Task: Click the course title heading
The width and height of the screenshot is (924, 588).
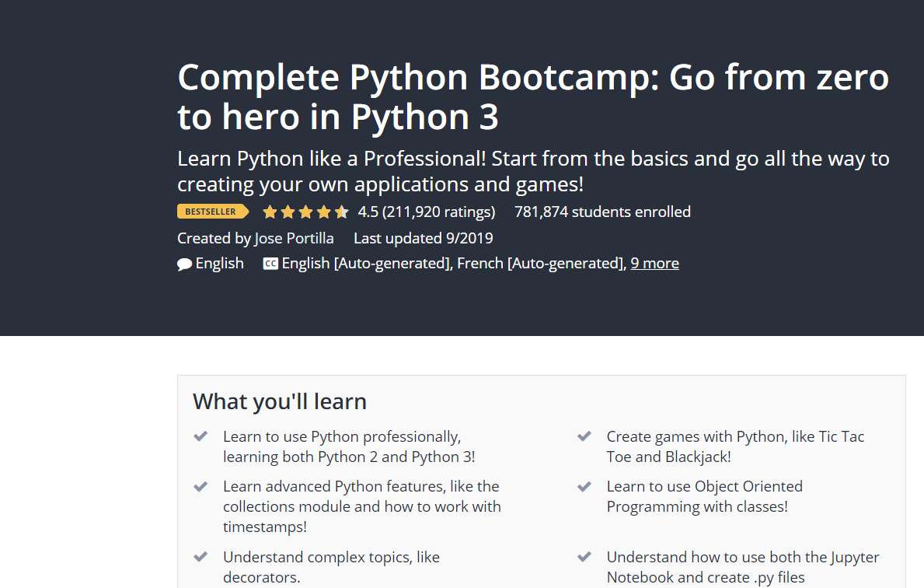Action: tap(532, 97)
